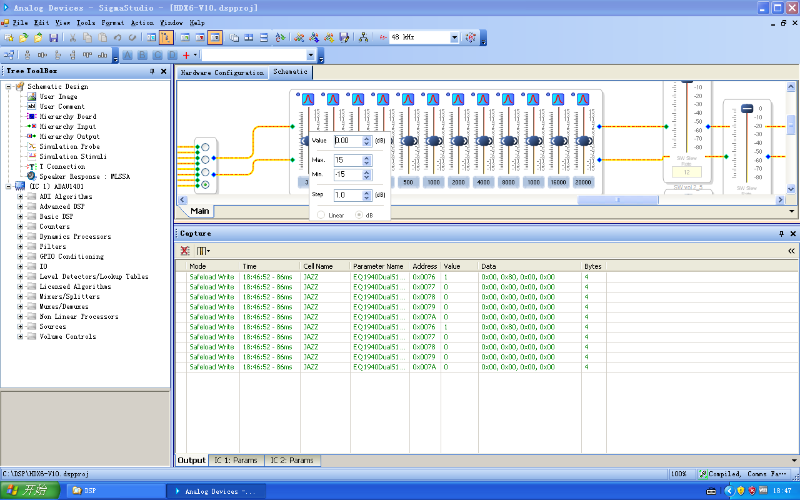800x500 pixels.
Task: Pin the Tree ToolBox panel
Action: point(152,71)
